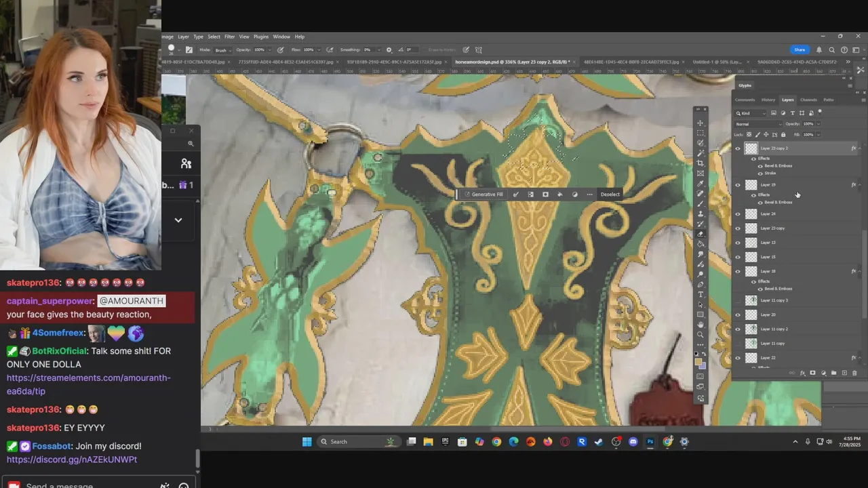Toggle Quick Mask mode icon
Viewport: 868px width, 488px height.
701,376
